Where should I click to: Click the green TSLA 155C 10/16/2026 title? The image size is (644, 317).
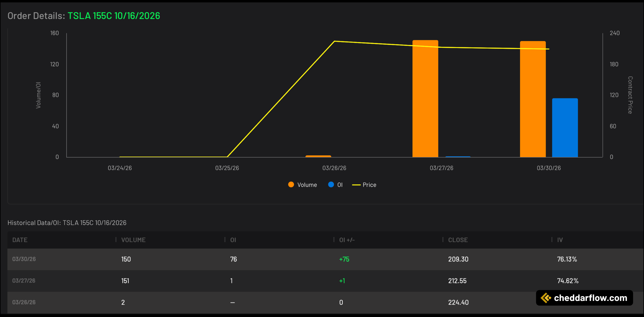tap(114, 16)
